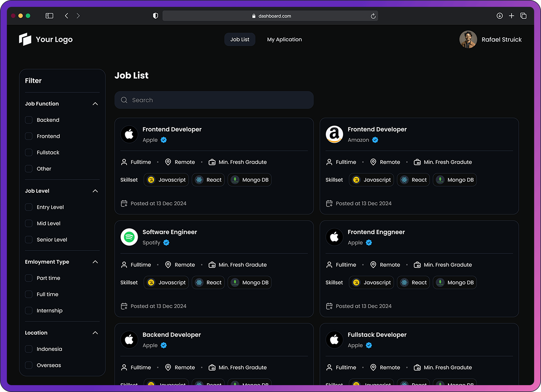The width and height of the screenshot is (541, 392).
Task: Click "Min. Fresh Gradute" on the Amazon card
Action: pos(448,162)
